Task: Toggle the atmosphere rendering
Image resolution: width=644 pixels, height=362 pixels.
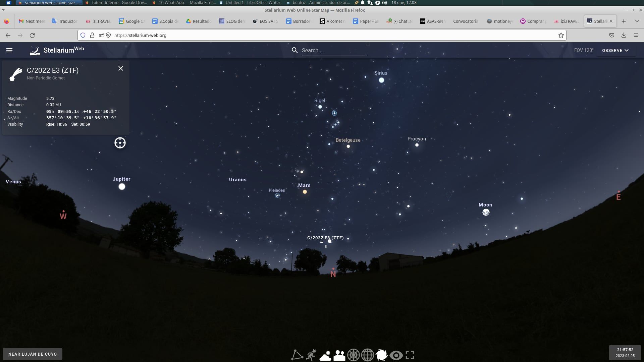Action: pos(325,355)
